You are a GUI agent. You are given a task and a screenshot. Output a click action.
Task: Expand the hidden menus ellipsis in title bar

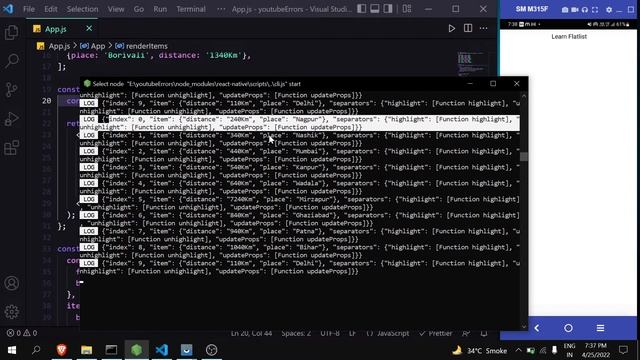[221, 9]
